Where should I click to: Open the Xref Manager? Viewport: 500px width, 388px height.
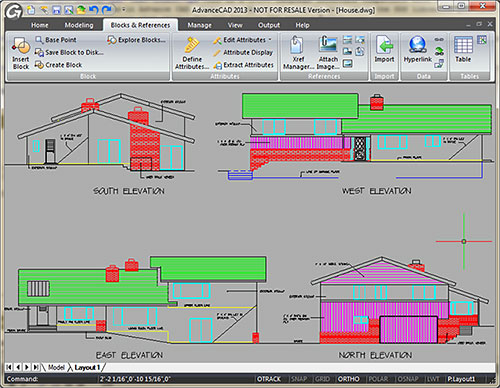coord(297,53)
